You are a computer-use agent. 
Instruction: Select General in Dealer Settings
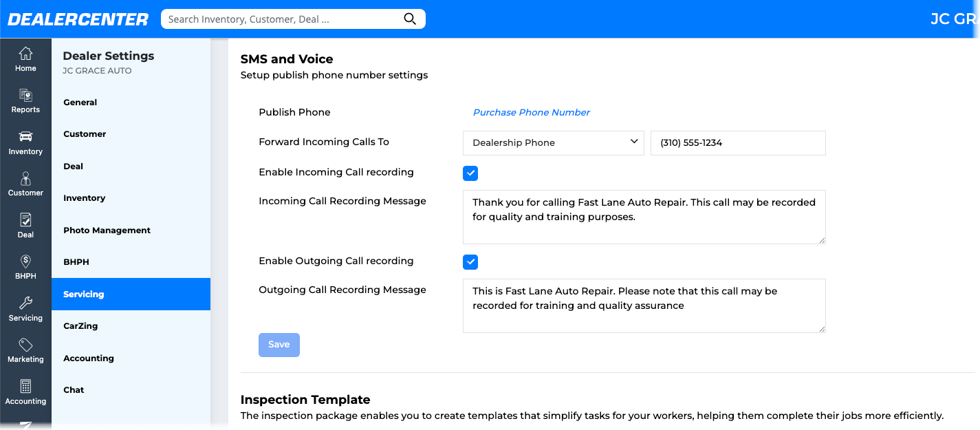pos(131,103)
